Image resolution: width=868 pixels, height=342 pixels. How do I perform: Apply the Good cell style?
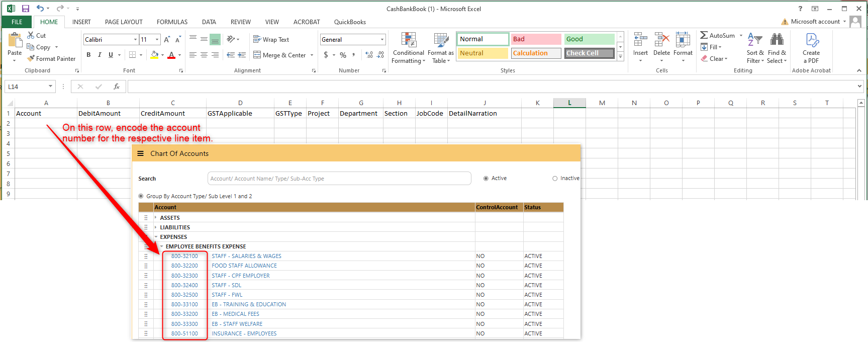590,39
